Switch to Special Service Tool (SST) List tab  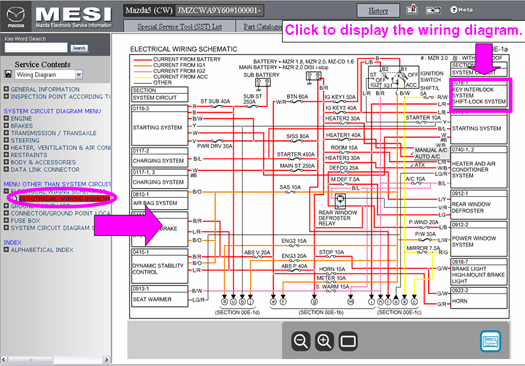point(179,26)
